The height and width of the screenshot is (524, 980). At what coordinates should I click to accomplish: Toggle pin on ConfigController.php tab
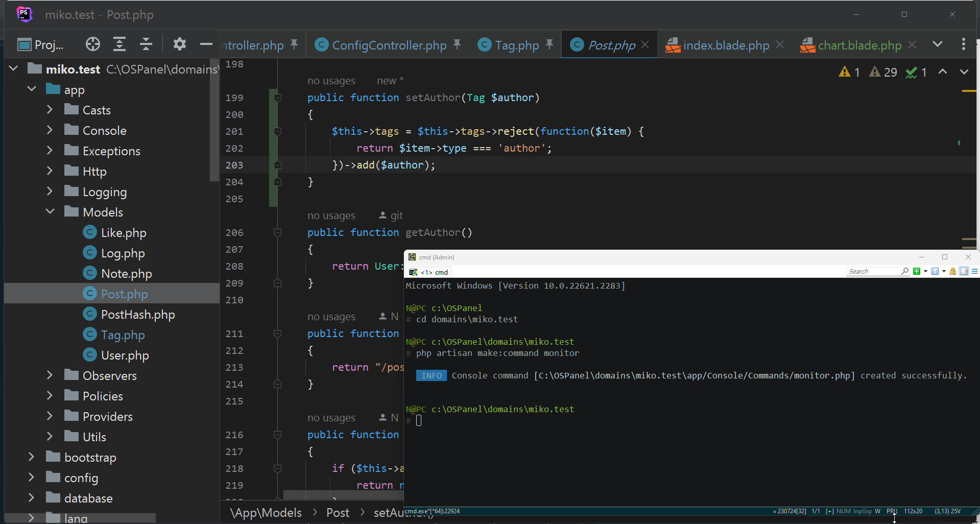pyautogui.click(x=457, y=44)
